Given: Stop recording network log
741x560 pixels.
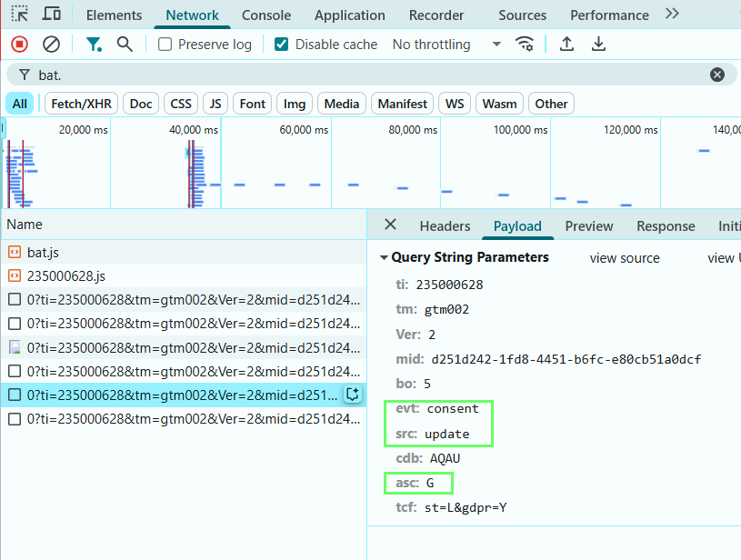Looking at the screenshot, I should [x=19, y=45].
